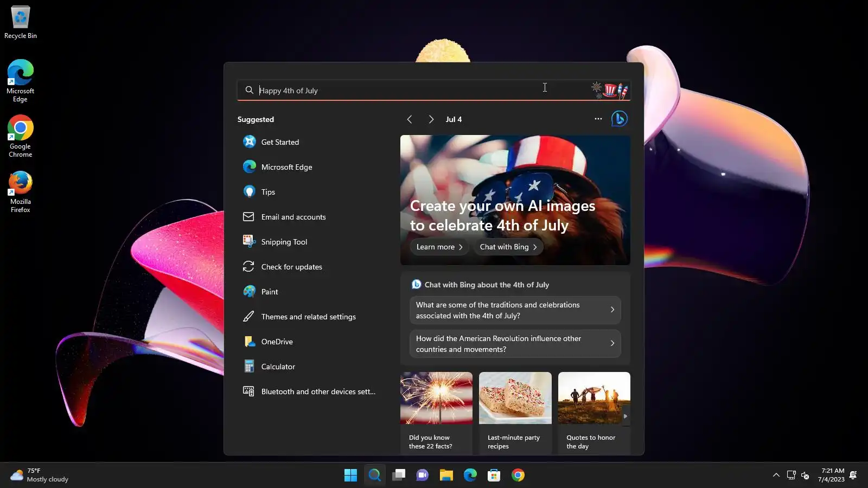Open the notification center icon
This screenshot has width=868, height=488.
coord(853,476)
